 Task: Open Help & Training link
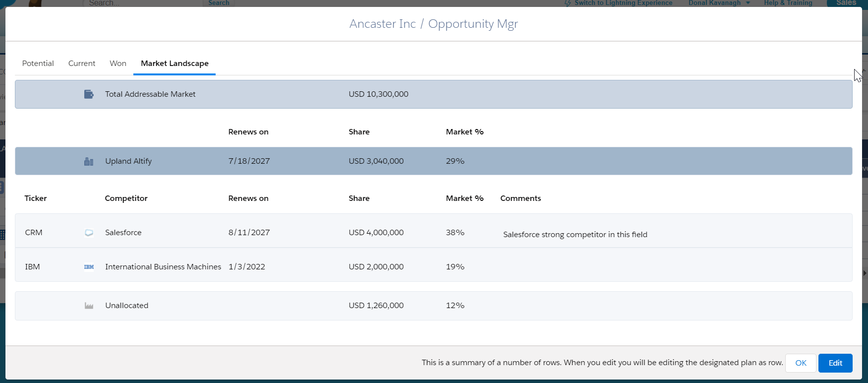click(x=788, y=3)
